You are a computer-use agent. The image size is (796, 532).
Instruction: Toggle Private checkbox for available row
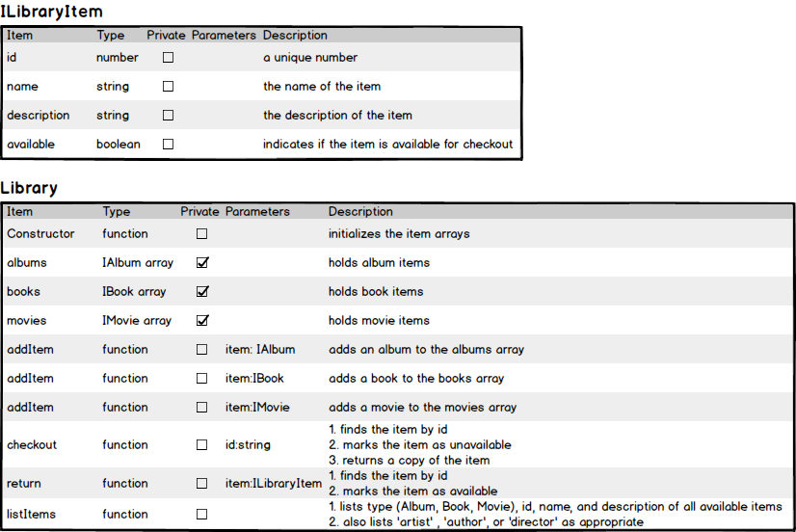coord(168,145)
